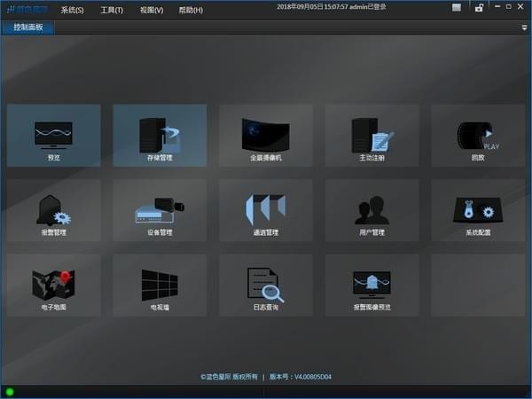Open the 电子地图 electronic map tile
532x399 pixels.
(53, 286)
